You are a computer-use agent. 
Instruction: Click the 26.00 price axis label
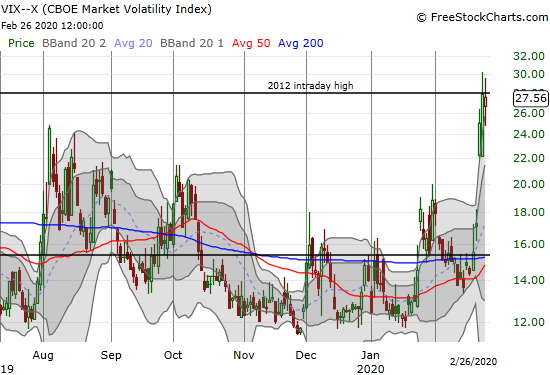click(529, 113)
